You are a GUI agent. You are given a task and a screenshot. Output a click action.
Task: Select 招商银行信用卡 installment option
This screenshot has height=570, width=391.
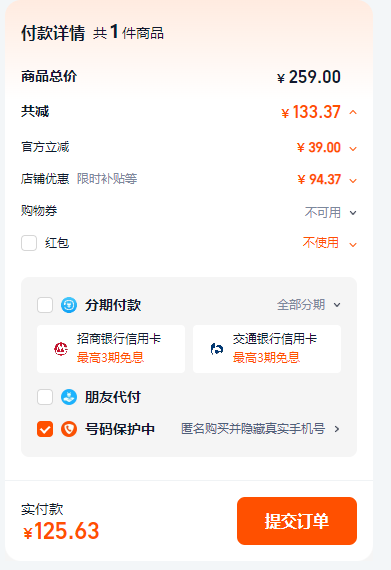[x=111, y=349]
